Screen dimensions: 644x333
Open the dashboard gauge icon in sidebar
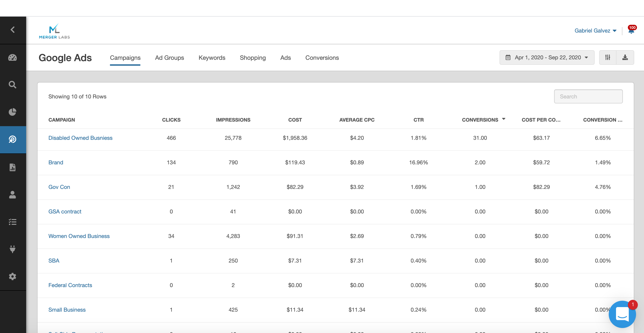point(13,58)
